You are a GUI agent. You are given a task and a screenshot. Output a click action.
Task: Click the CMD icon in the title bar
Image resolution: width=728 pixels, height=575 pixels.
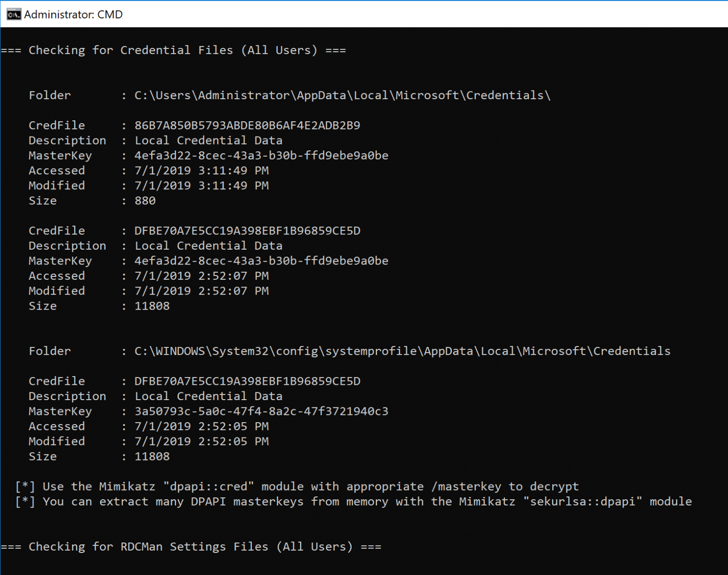[13, 14]
